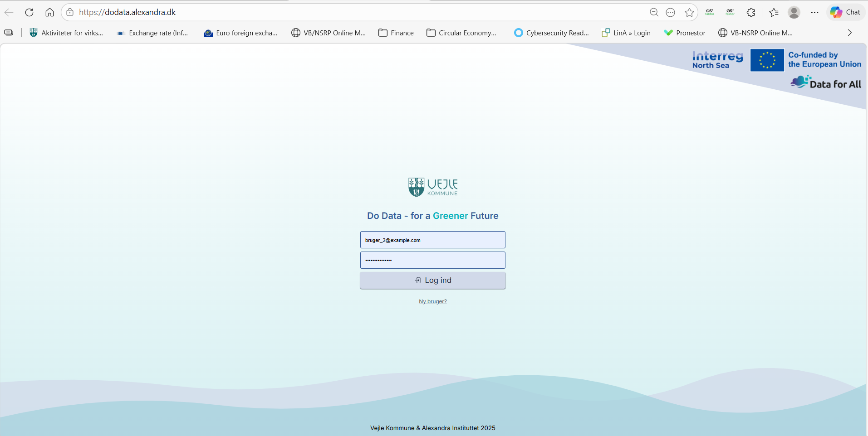Click the email input field
868x436 pixels.
(x=432, y=240)
